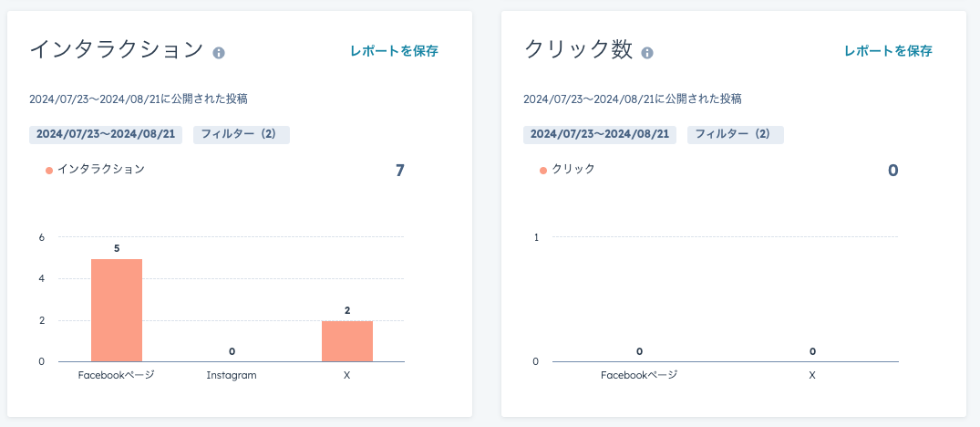The width and height of the screenshot is (980, 427).
Task: Click the X label in クリック数 chart
Action: coord(812,376)
